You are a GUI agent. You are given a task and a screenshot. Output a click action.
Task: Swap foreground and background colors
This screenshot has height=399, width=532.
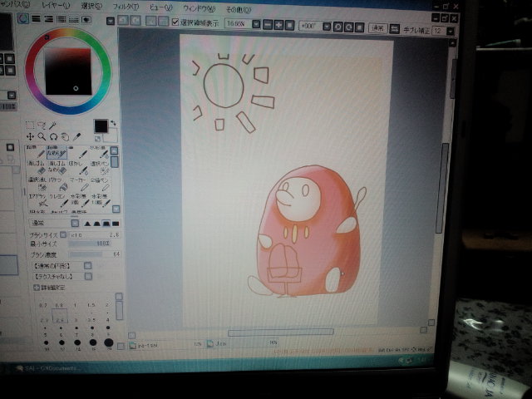(113, 123)
